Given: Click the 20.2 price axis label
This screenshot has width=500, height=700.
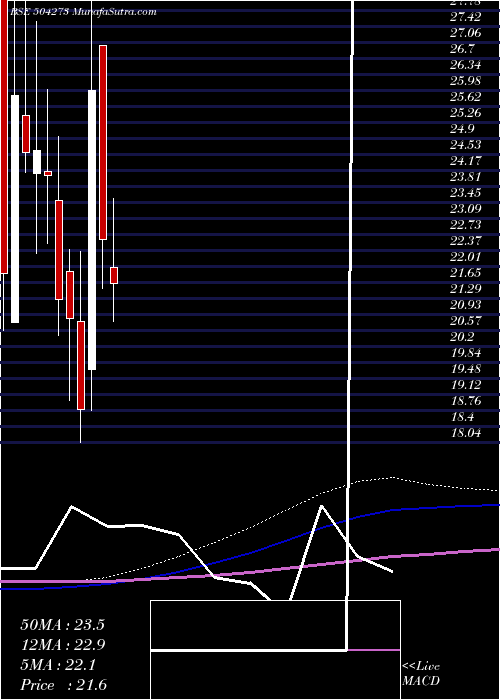Looking at the screenshot, I should point(462,338).
